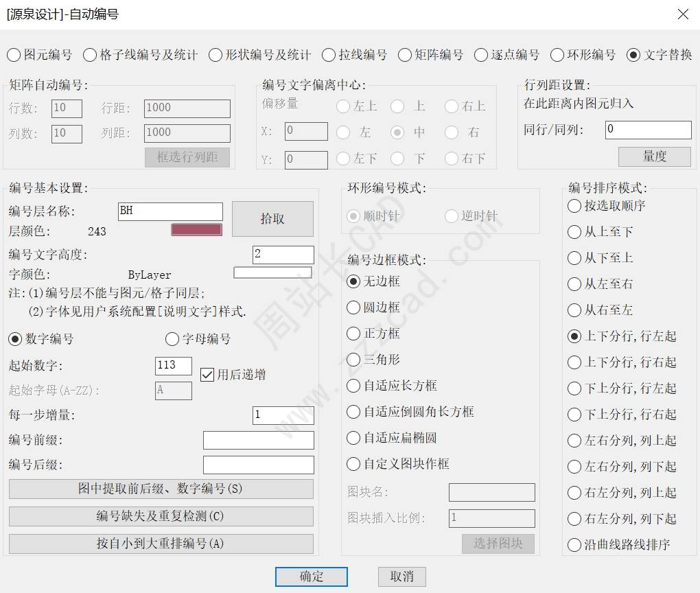Select 自适应长方框 border option
This screenshot has width=700, height=593.
pos(392,386)
